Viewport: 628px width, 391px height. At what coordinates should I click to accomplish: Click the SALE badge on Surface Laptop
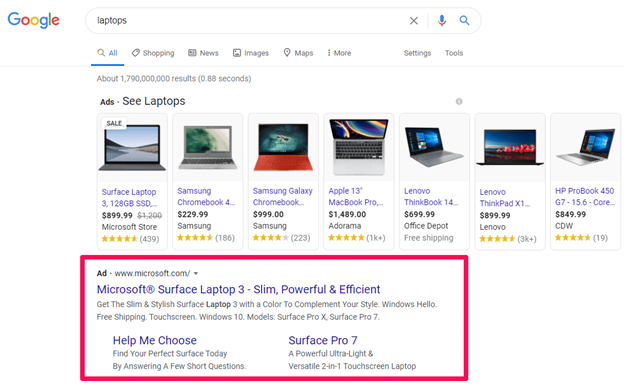pos(114,123)
